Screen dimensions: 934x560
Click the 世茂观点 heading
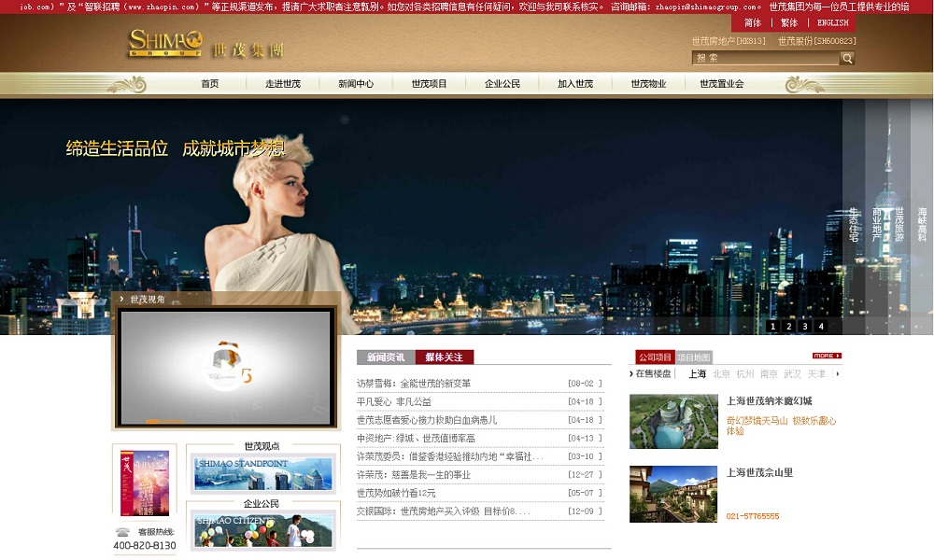coord(262,446)
